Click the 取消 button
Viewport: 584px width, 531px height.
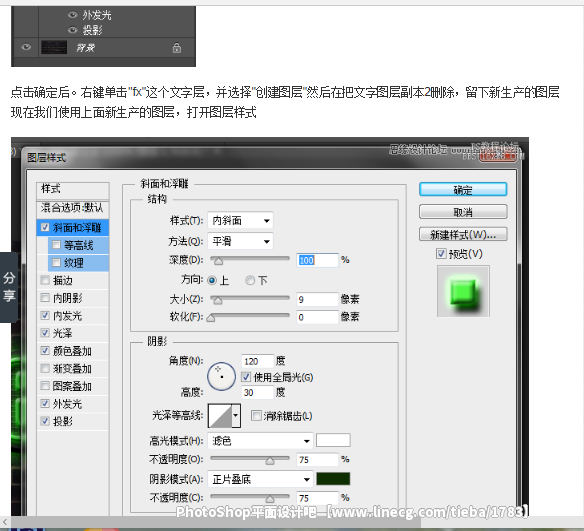click(463, 212)
